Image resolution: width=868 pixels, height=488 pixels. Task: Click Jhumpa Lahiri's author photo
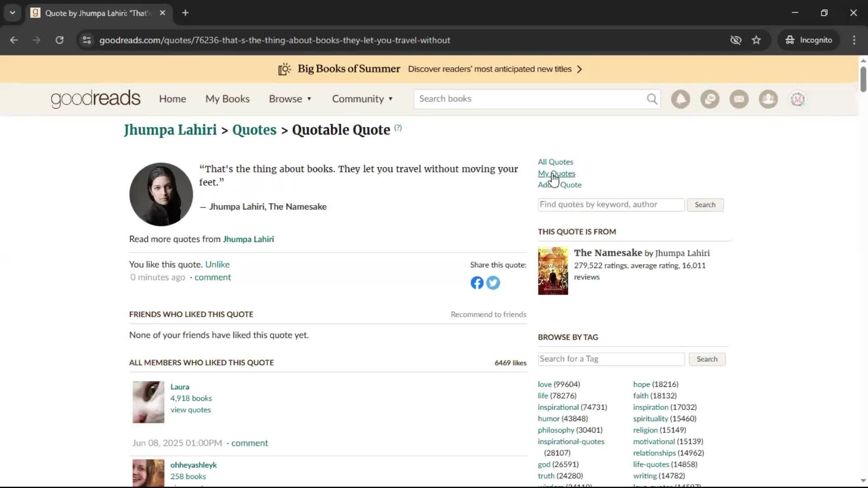161,194
